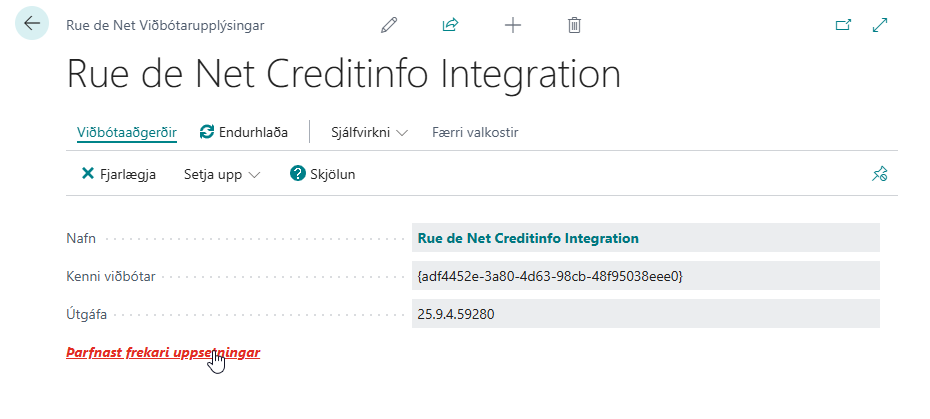The image size is (930, 419).
Task: Click the trash can delete icon
Action: coord(574,25)
